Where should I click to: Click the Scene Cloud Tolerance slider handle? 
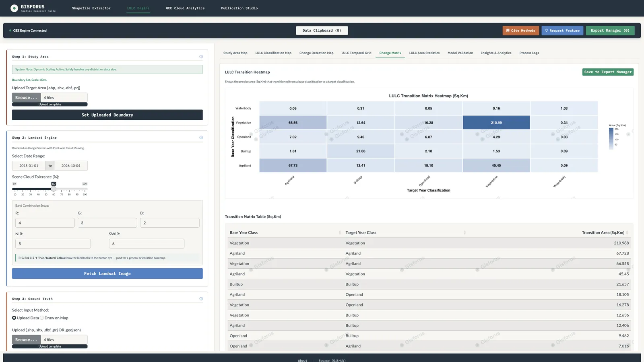54,189
